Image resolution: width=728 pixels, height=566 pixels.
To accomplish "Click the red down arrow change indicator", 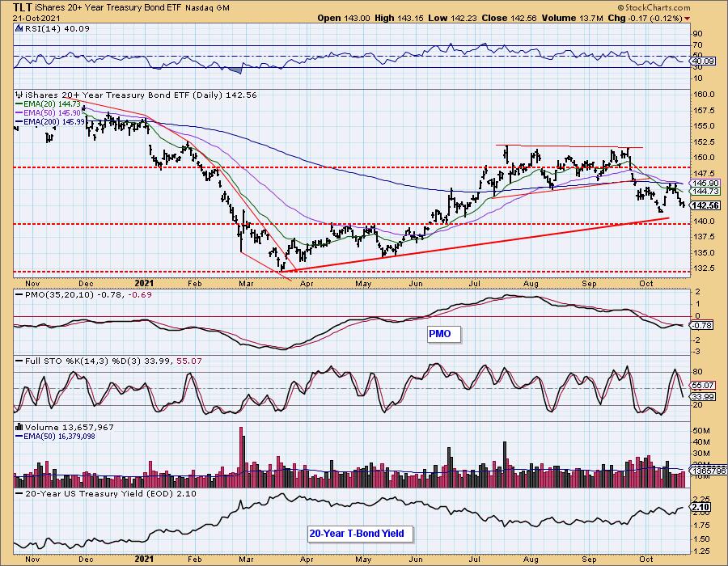I will click(687, 19).
